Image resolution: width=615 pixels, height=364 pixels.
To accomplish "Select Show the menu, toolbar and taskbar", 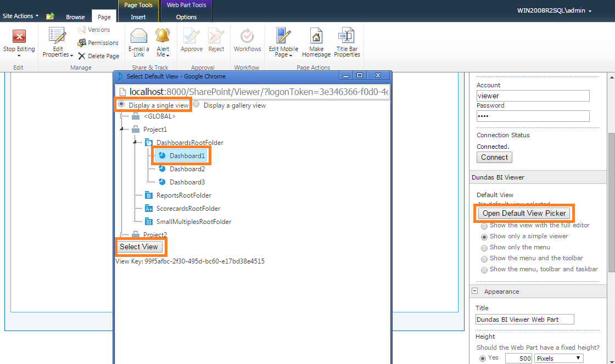I will [484, 270].
